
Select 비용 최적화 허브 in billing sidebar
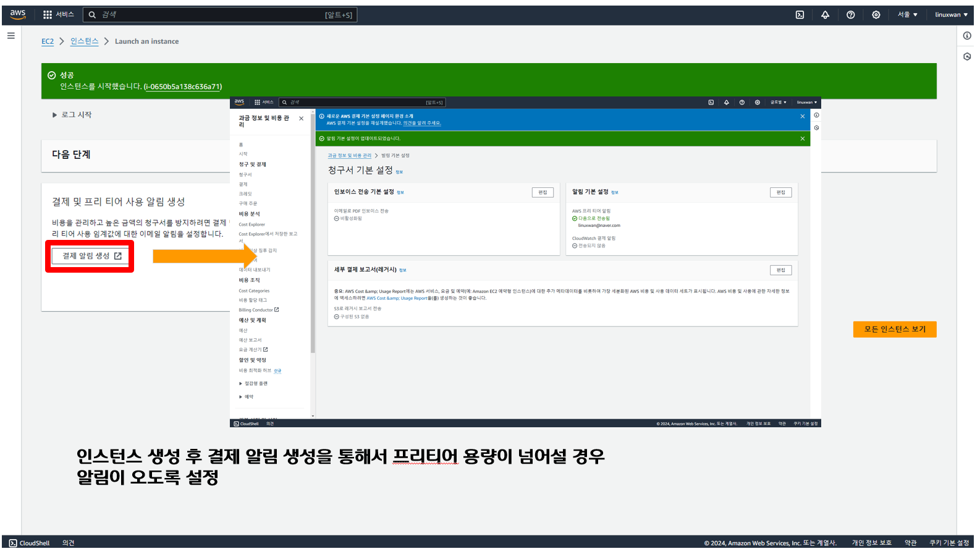tap(255, 370)
